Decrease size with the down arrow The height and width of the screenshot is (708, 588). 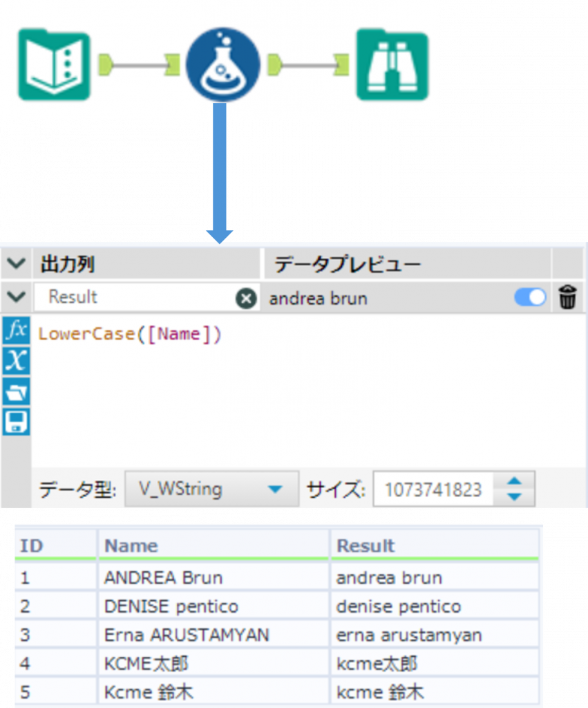(515, 497)
